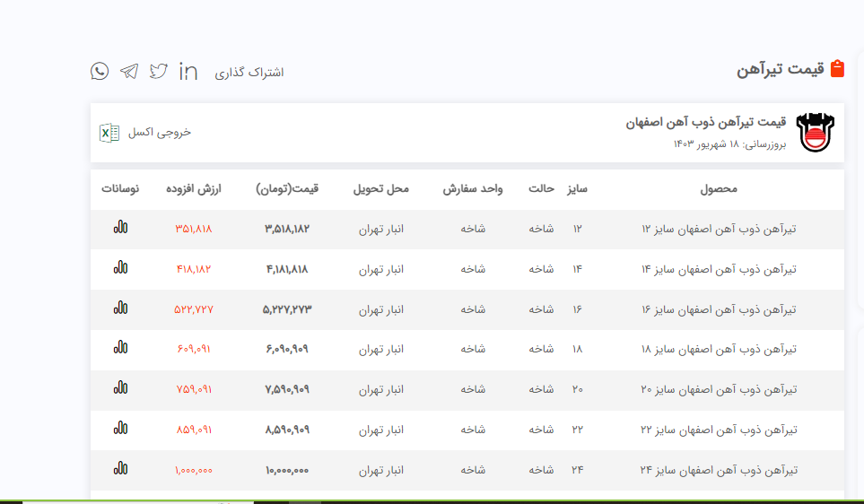Open fluctuations chart icon for size 12 row

[x=120, y=228]
